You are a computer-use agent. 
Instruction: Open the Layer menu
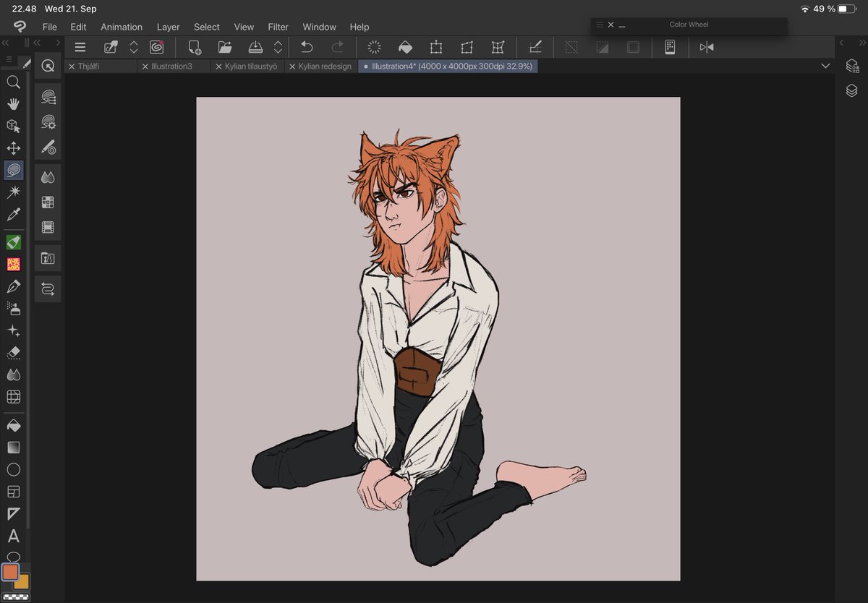168,27
